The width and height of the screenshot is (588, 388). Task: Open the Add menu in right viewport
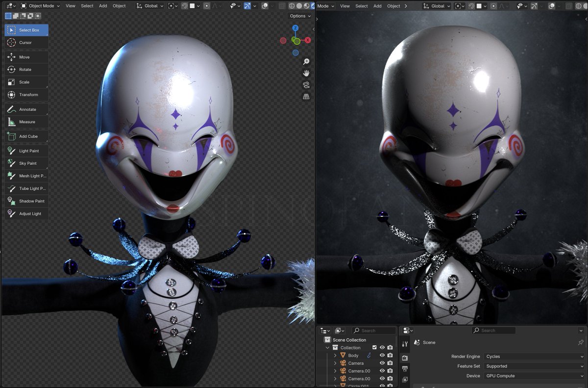pyautogui.click(x=377, y=6)
